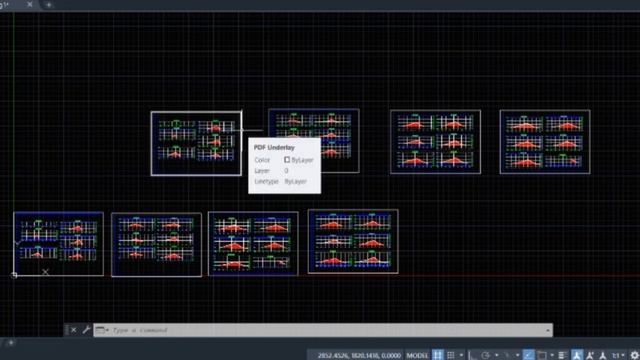640x360 pixels.
Task: Toggle lineweight display icon
Action: click(x=562, y=355)
